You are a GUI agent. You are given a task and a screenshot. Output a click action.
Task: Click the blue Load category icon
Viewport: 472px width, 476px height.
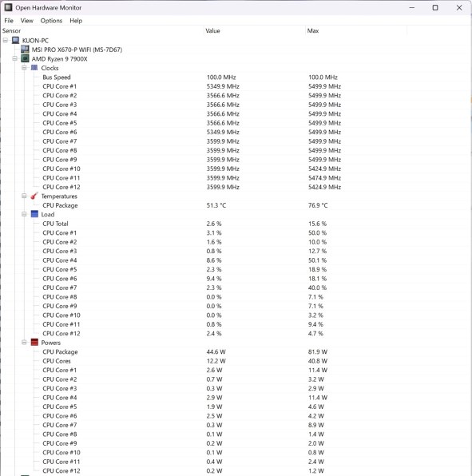tap(34, 214)
